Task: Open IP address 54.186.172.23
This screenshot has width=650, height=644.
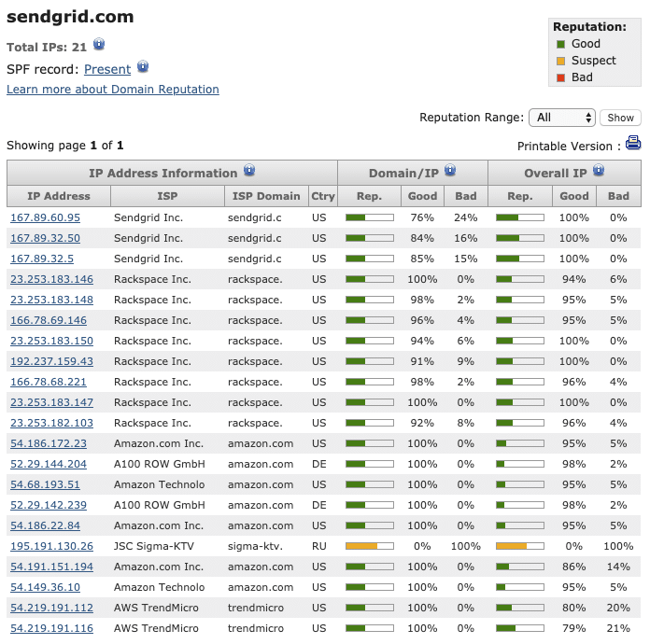Action: [49, 443]
